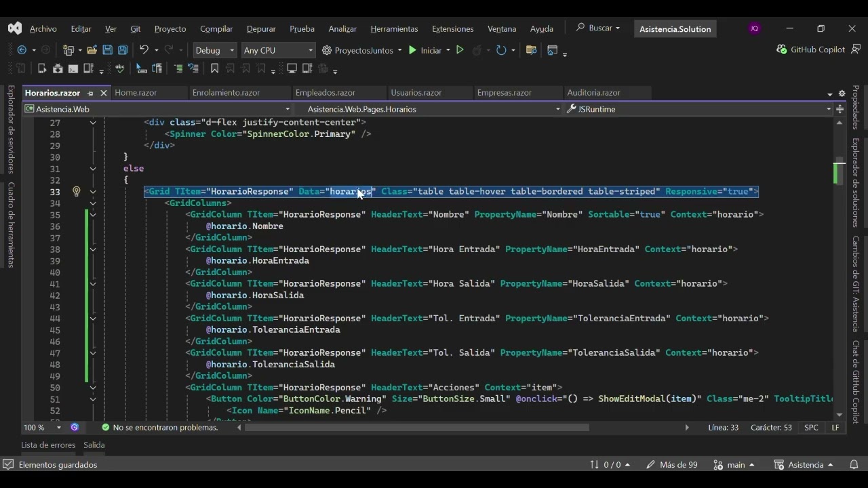Image resolution: width=868 pixels, height=488 pixels.
Task: Open the main branch selector
Action: (x=734, y=465)
